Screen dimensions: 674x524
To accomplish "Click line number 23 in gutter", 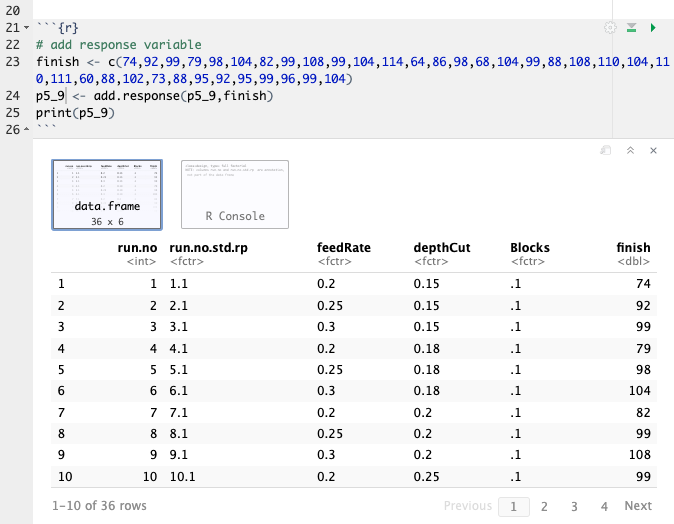I will [x=12, y=62].
